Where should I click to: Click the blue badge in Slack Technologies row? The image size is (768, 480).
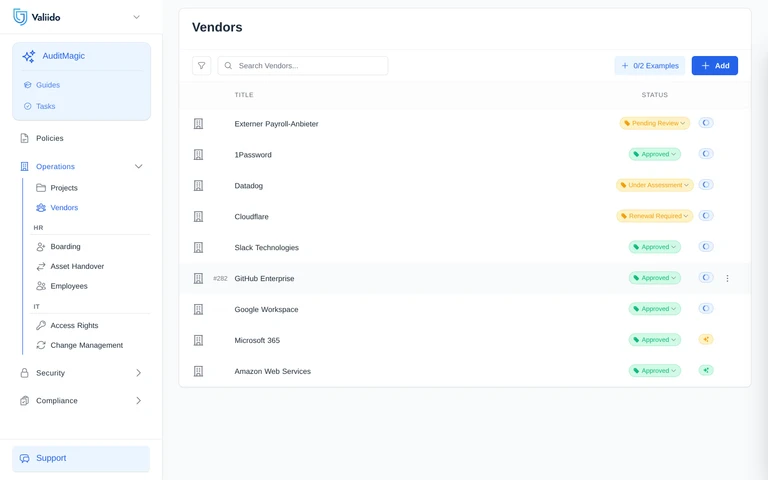pyautogui.click(x=706, y=246)
